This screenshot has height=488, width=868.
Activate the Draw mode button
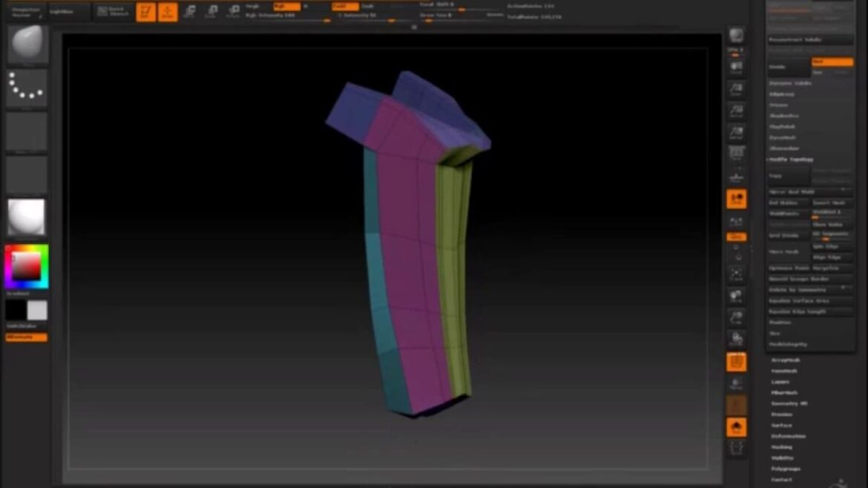pyautogui.click(x=168, y=12)
